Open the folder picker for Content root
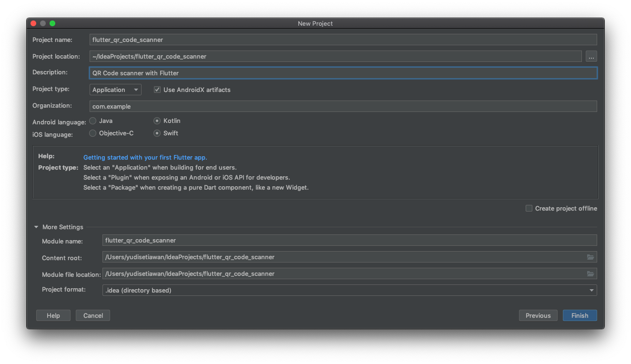 coord(590,257)
